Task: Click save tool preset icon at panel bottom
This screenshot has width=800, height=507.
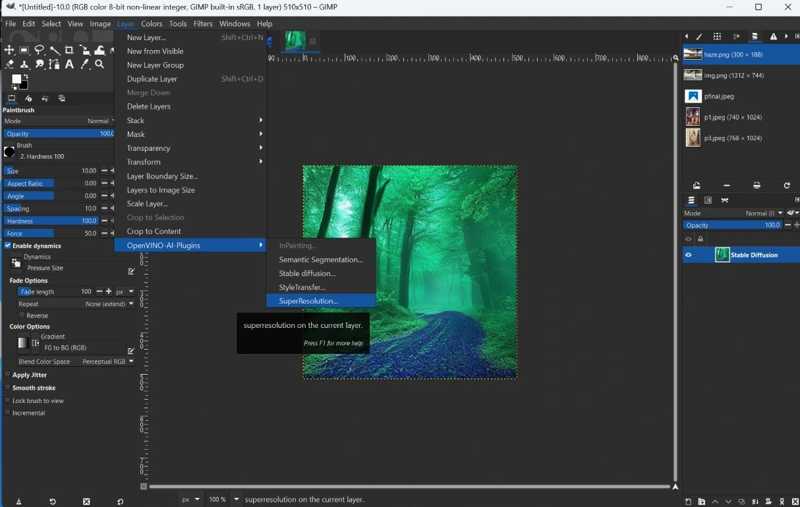Action: (x=19, y=501)
